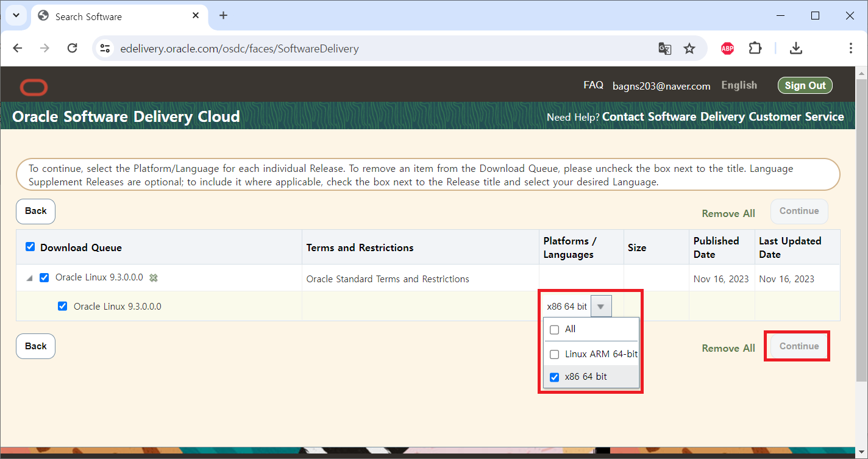Screen dimensions: 868x459
Task: Click the page vertical scrollbar
Action: click(x=862, y=230)
